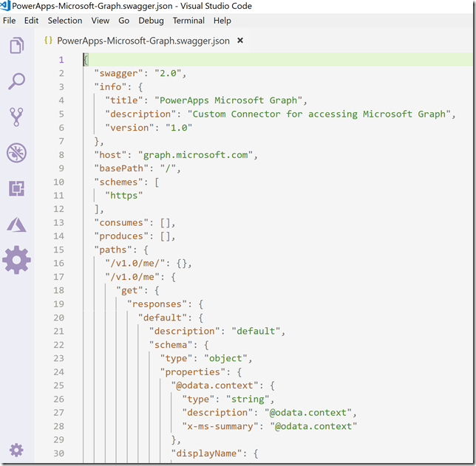This screenshot has width=476, height=466.
Task: Open the Extensions view icon
Action: [16, 188]
